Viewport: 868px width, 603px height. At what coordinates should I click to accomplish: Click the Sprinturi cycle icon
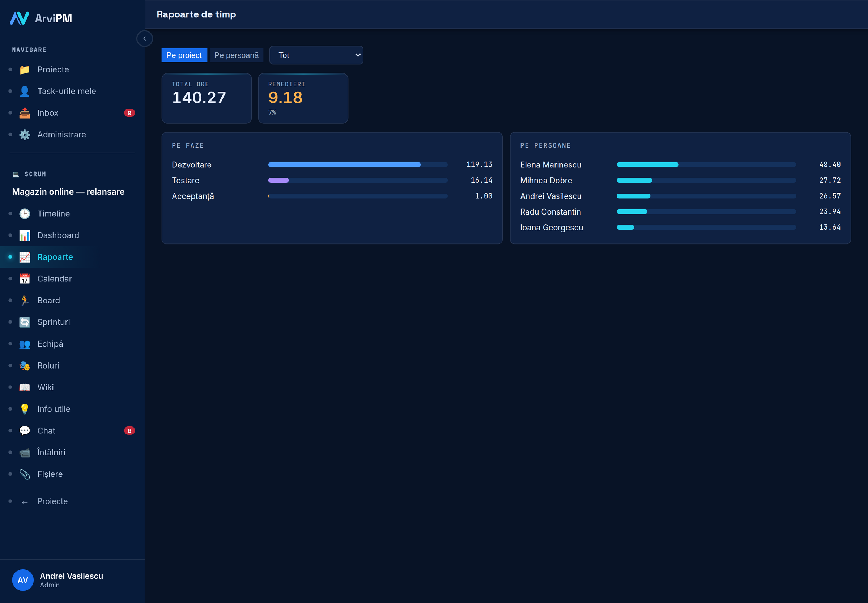(25, 322)
